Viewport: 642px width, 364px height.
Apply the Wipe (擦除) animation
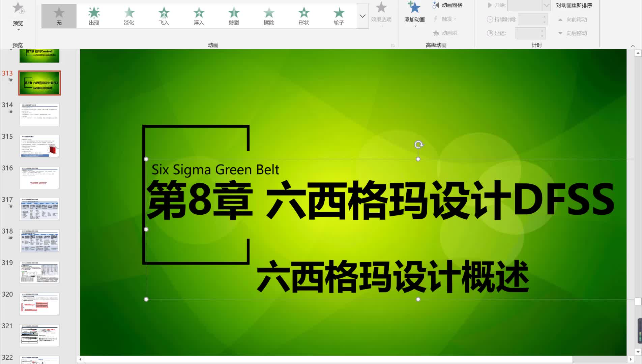pyautogui.click(x=269, y=16)
